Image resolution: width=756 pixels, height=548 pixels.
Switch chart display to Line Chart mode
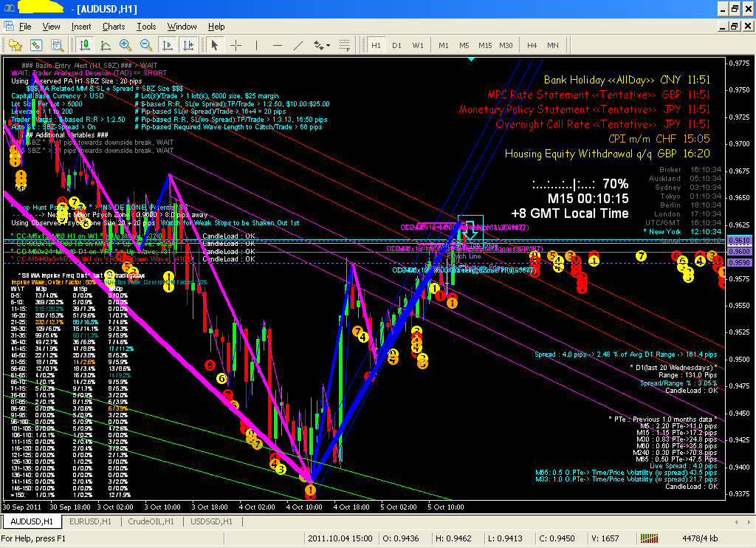(106, 45)
